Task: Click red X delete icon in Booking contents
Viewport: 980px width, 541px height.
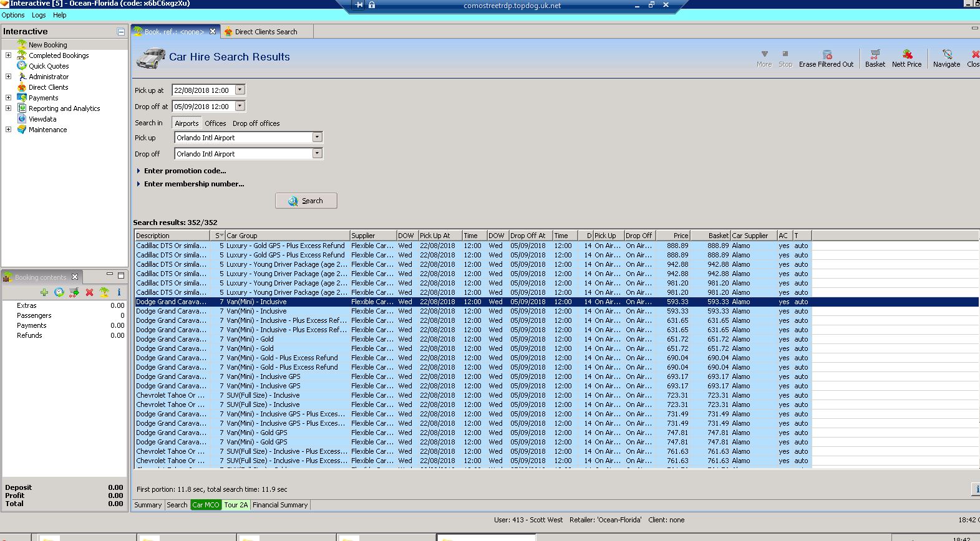Action: click(x=89, y=292)
